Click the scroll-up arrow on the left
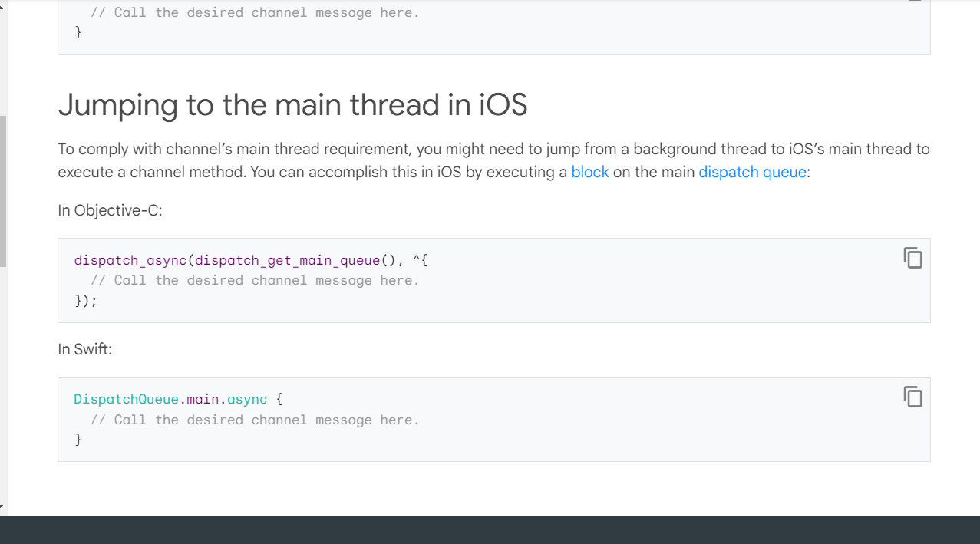980x544 pixels. pyautogui.click(x=2, y=5)
